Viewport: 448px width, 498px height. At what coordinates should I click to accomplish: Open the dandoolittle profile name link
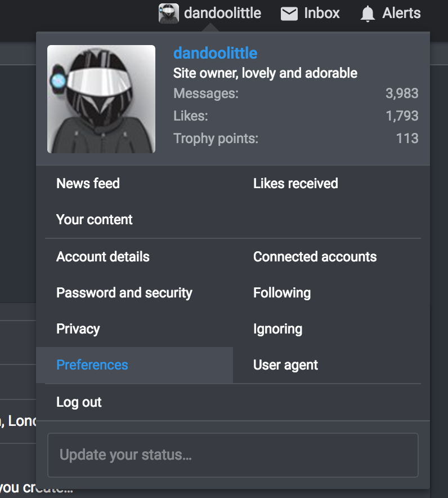[215, 54]
